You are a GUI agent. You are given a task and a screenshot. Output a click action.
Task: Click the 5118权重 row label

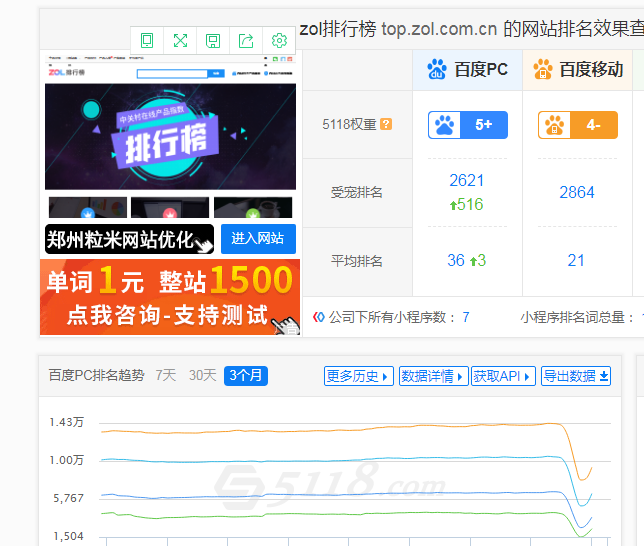(x=349, y=124)
